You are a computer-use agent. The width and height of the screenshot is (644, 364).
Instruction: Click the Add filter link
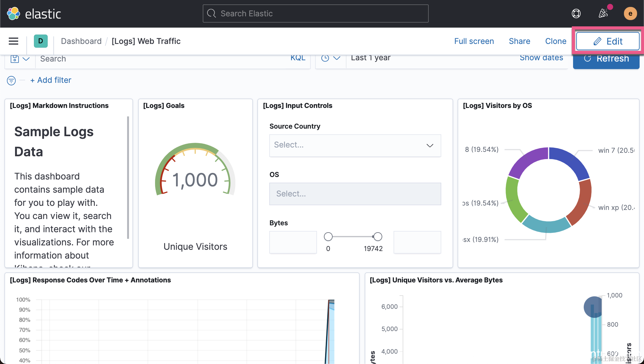[x=51, y=80]
